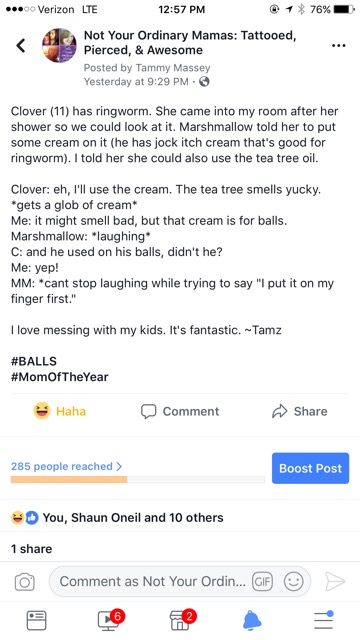
Task: Click the Boost Post button
Action: coord(311,468)
